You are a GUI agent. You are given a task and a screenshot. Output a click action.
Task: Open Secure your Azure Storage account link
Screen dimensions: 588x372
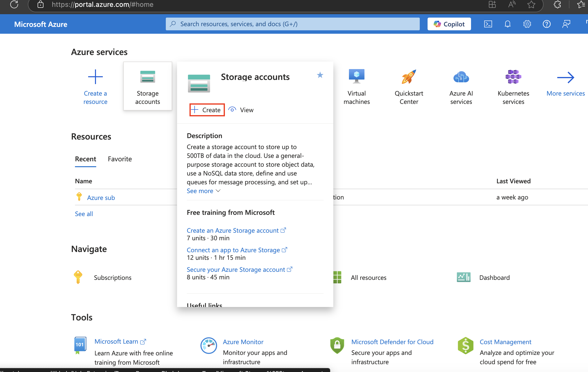point(239,270)
